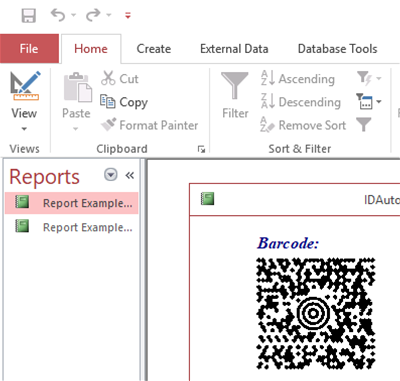
Task: Click the Undo arrow icon
Action: (x=58, y=15)
